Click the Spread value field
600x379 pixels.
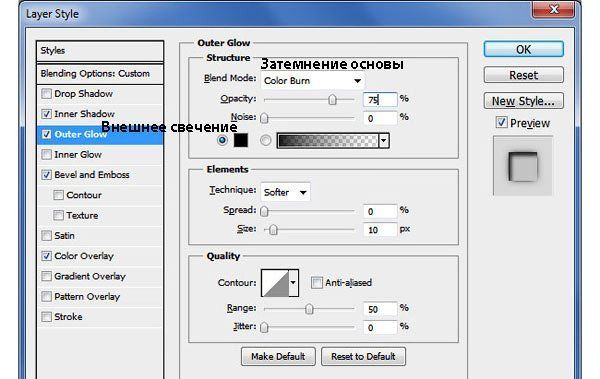click(380, 211)
